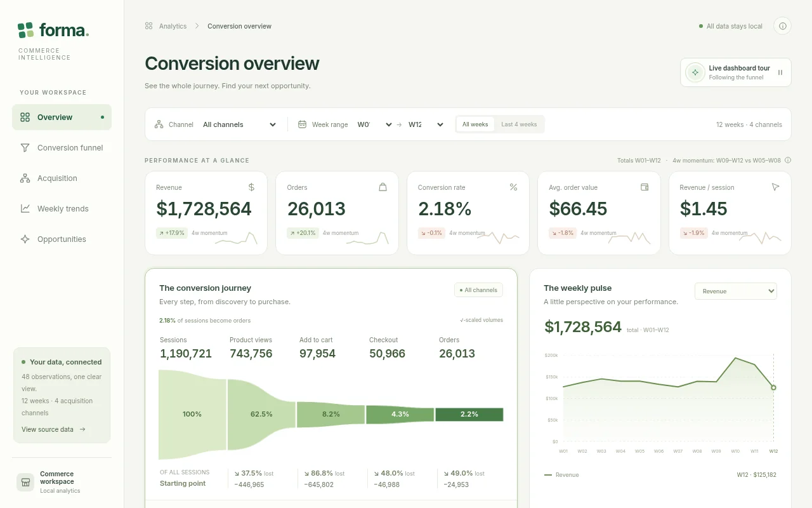Navigate to Weekly trends
This screenshot has width=812, height=508.
pos(62,209)
